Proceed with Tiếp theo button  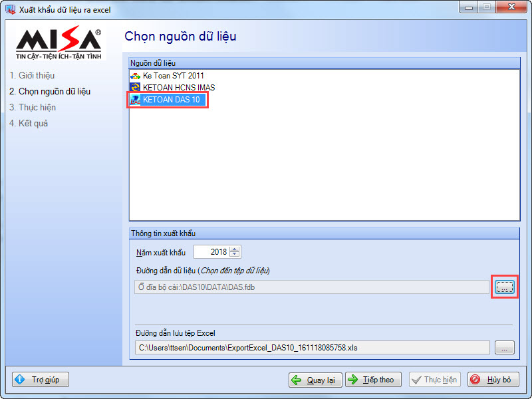pos(373,379)
